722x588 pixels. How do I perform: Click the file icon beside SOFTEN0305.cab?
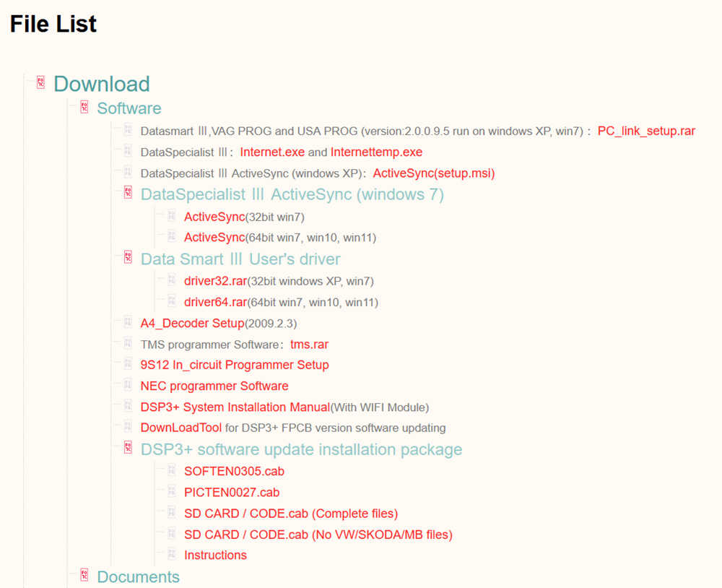pyautogui.click(x=172, y=470)
